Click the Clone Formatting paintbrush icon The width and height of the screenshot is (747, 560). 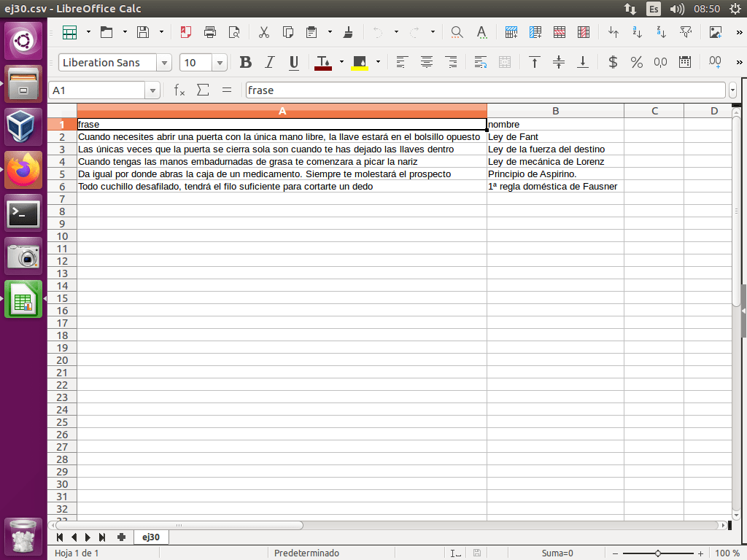tap(348, 32)
